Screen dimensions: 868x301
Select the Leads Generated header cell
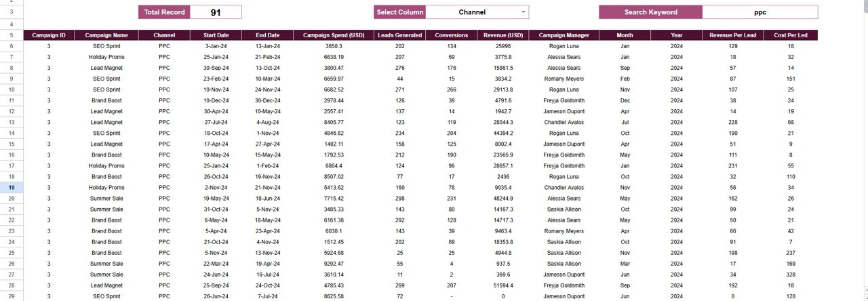tap(400, 35)
